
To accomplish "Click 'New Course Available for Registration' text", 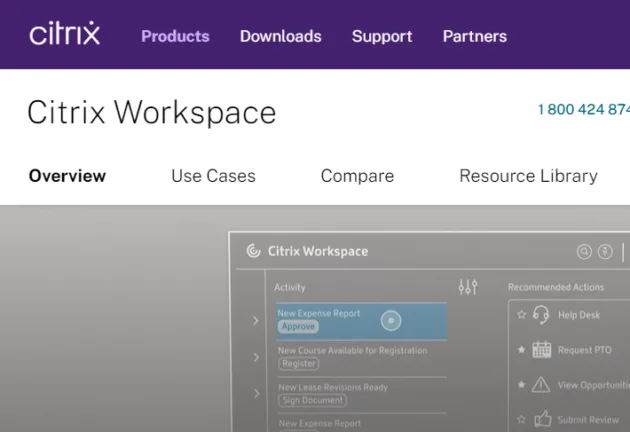I will click(x=352, y=350).
